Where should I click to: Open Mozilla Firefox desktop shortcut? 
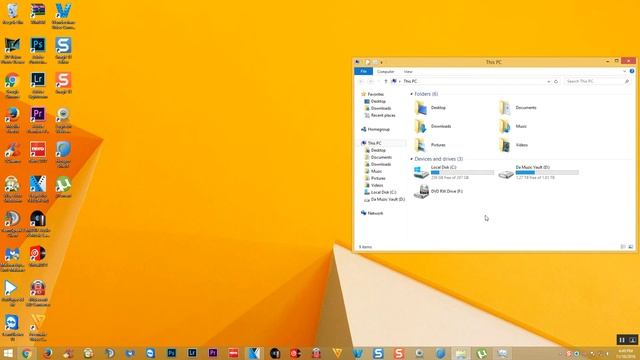12,120
